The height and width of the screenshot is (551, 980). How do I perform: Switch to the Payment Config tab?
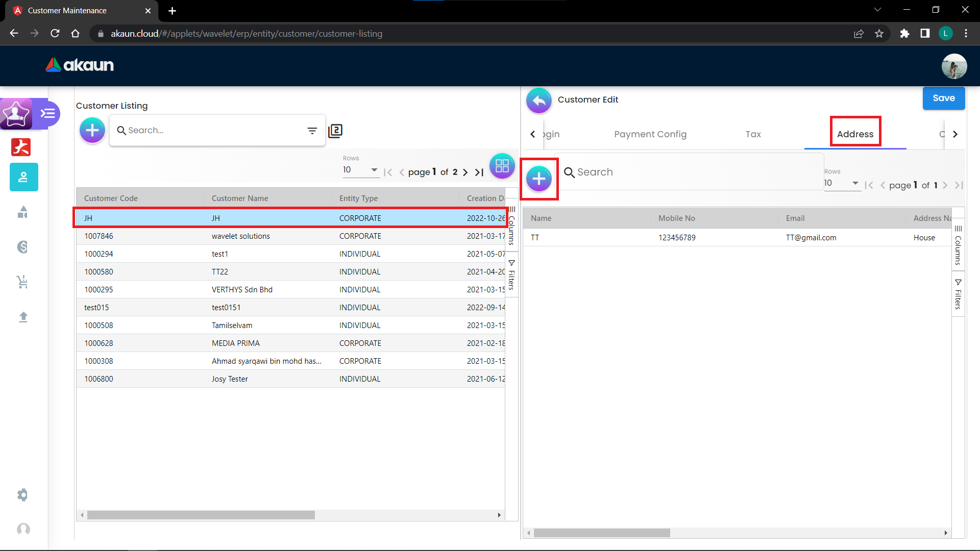(x=650, y=134)
